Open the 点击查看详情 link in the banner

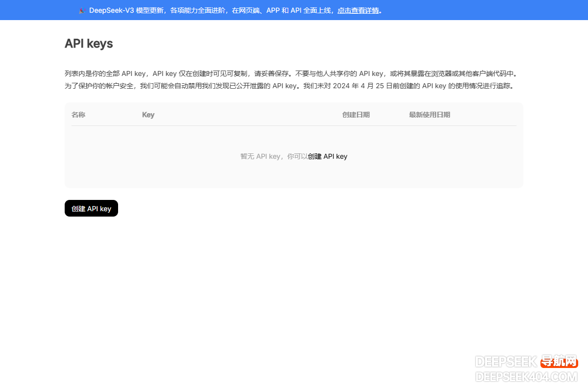pos(358,10)
